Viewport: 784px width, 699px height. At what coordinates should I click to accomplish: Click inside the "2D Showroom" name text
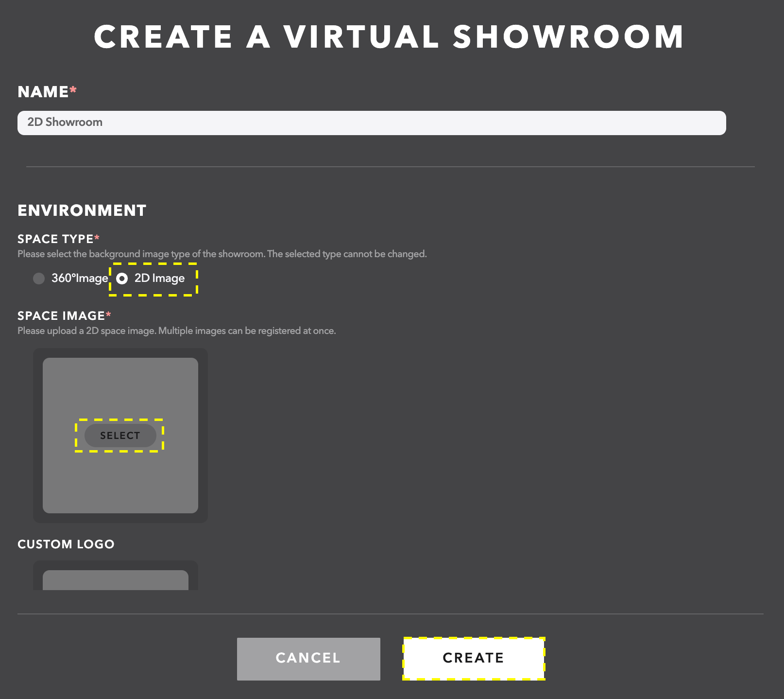[64, 122]
